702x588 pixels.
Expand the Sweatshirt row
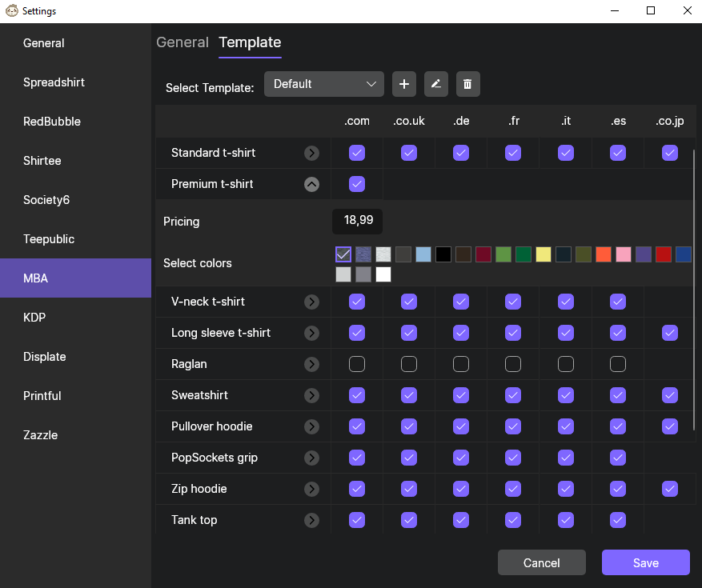click(x=311, y=395)
